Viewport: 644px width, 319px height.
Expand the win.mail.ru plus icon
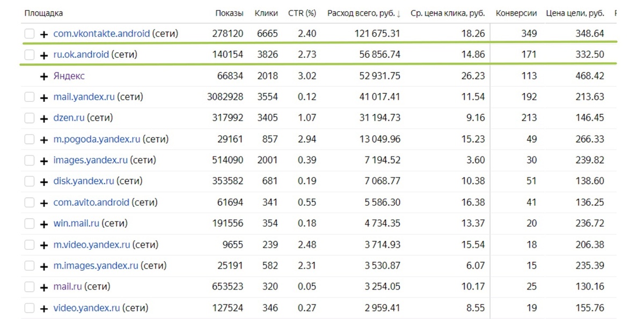45,224
